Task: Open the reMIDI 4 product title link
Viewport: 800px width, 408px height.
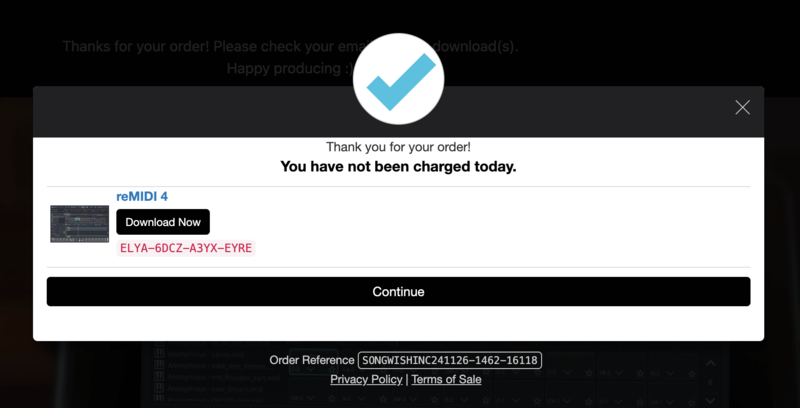Action: coord(142,196)
